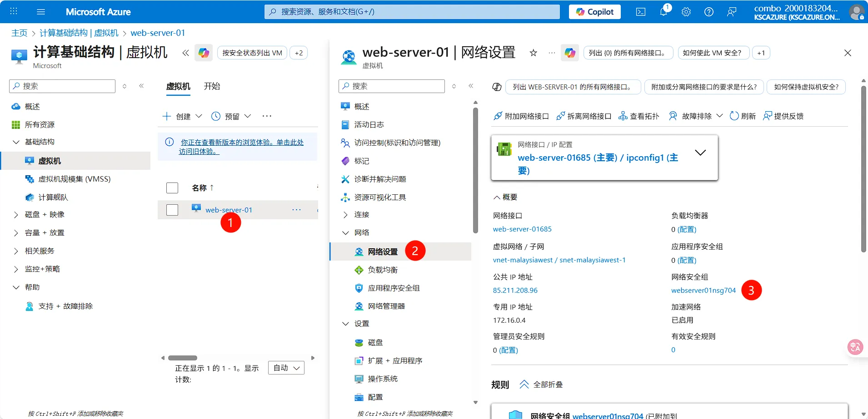Check the web-server-01 row checkbox

point(172,210)
